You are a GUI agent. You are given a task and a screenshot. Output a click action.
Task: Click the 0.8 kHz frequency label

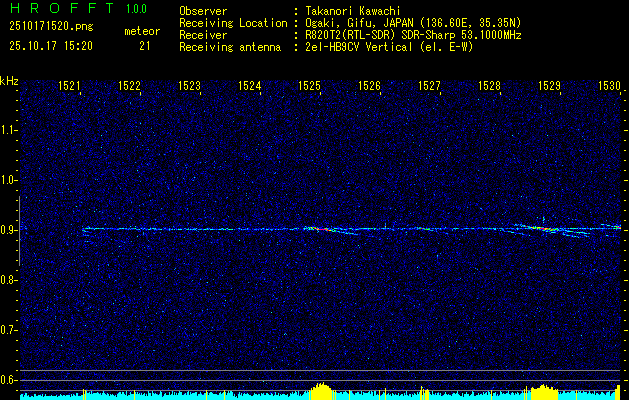tap(9, 280)
